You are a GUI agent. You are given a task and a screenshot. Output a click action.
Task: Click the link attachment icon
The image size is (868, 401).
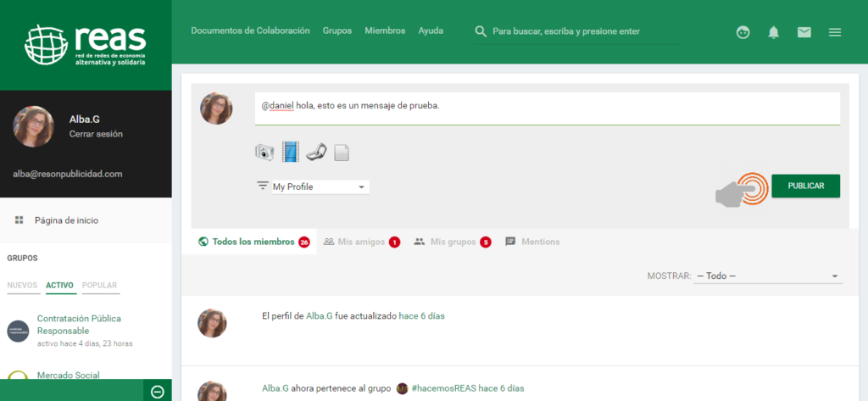tap(316, 153)
